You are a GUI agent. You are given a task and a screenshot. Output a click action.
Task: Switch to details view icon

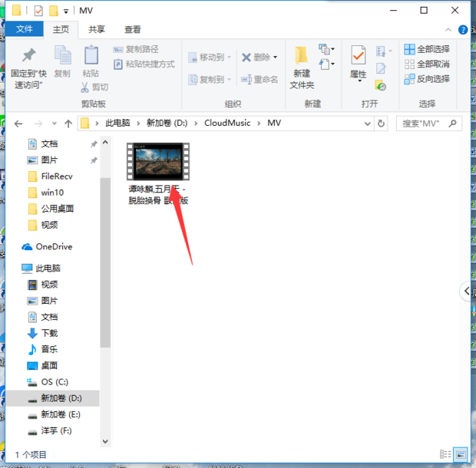click(445, 454)
